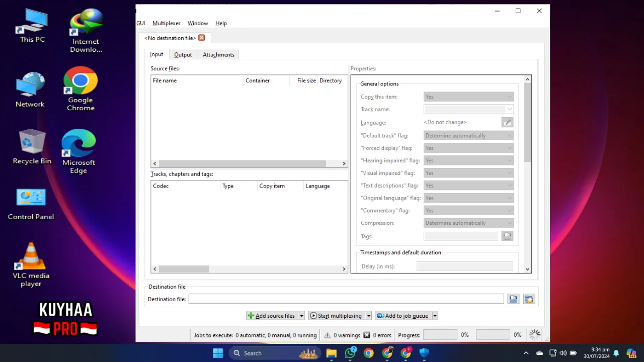The height and width of the screenshot is (362, 644).
Task: Open the GUI menu
Action: tap(141, 23)
